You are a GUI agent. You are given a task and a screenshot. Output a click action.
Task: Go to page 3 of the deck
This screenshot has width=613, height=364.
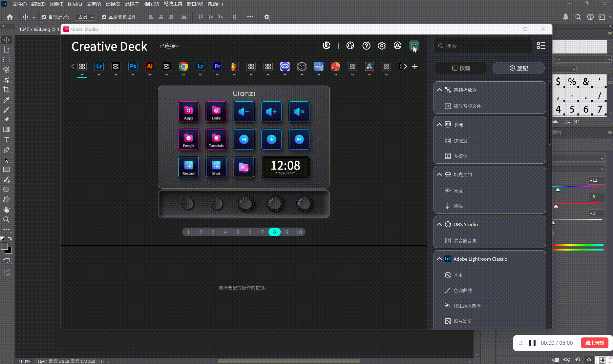[x=213, y=232]
